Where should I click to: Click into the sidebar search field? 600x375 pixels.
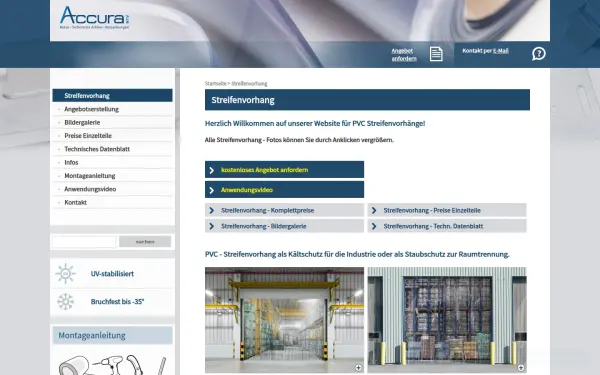click(x=84, y=241)
